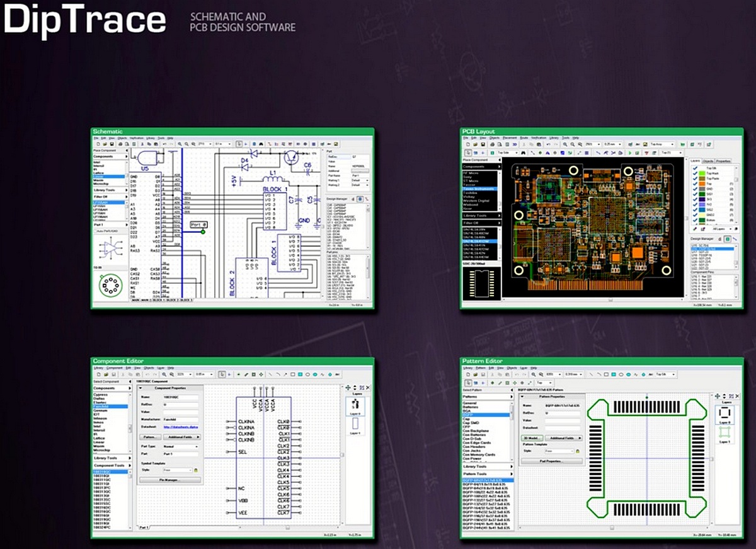Click the Pad Properties button in Pattern Editor
This screenshot has height=549, width=756.
coord(551,461)
